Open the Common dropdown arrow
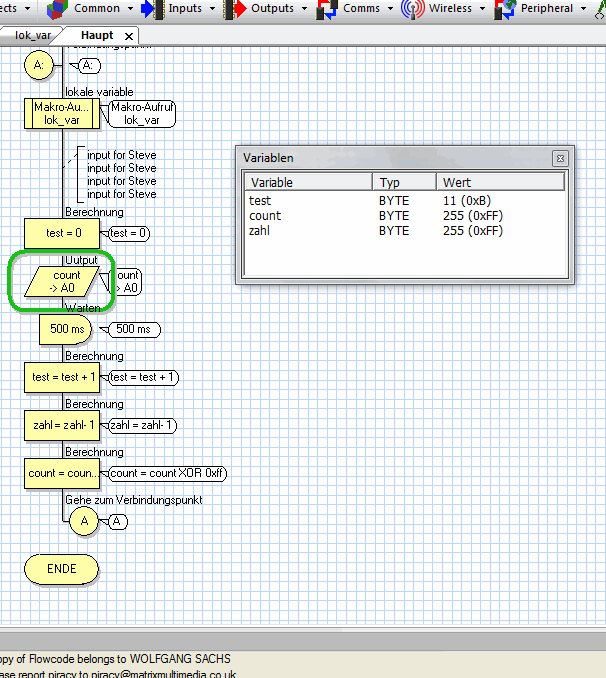This screenshot has height=678, width=606. (x=130, y=9)
